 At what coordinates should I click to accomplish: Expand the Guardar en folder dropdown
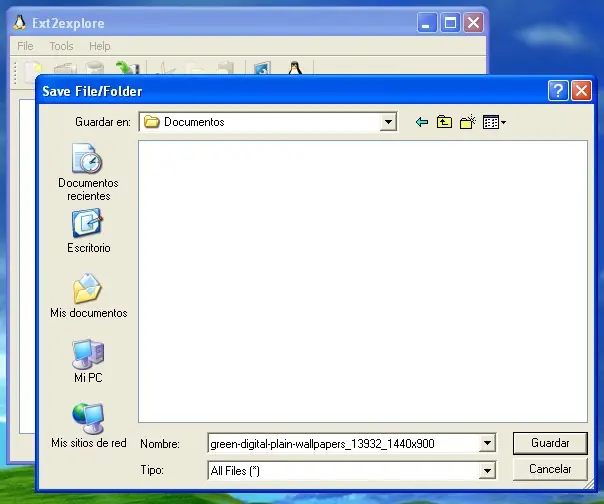[389, 122]
